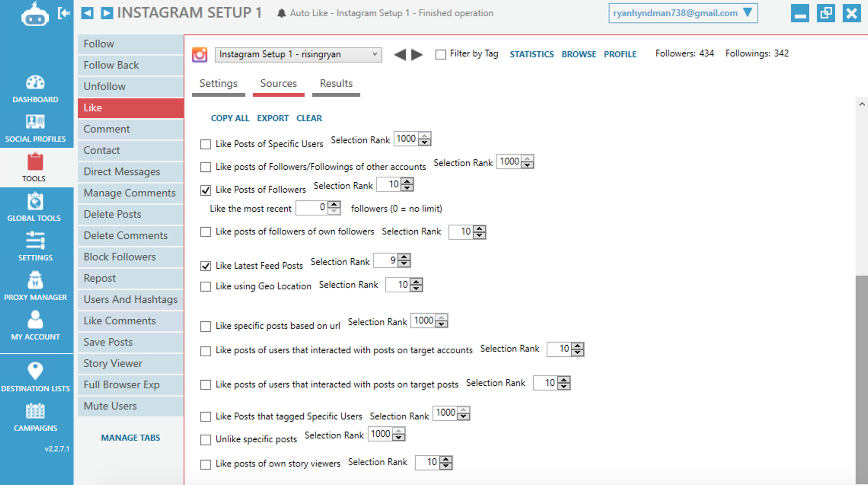This screenshot has width=868, height=485.
Task: Enable Like posts of Followers/Followings of other accounts
Action: 206,167
